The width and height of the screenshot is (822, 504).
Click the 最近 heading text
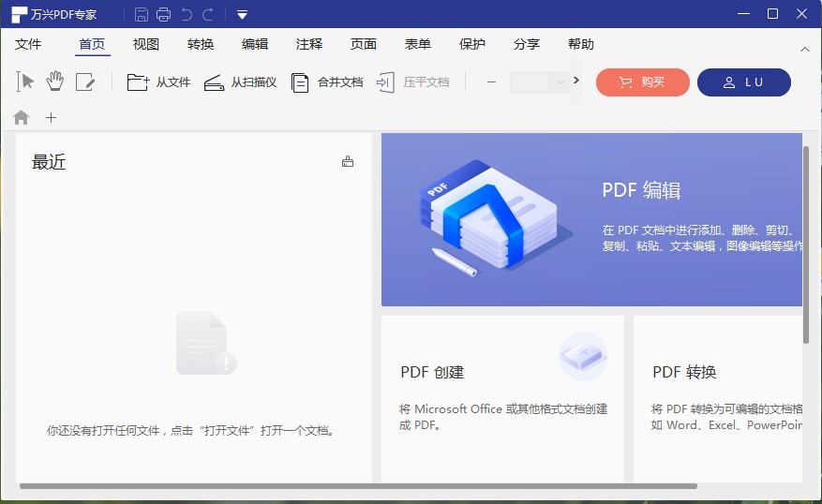tap(49, 162)
